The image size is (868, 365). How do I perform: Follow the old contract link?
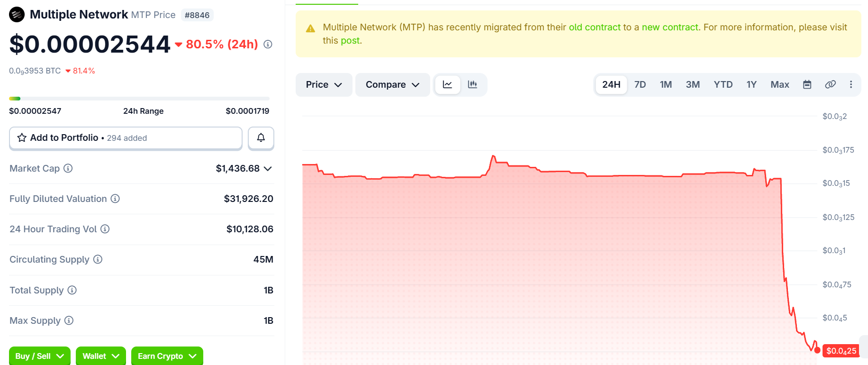click(x=595, y=27)
